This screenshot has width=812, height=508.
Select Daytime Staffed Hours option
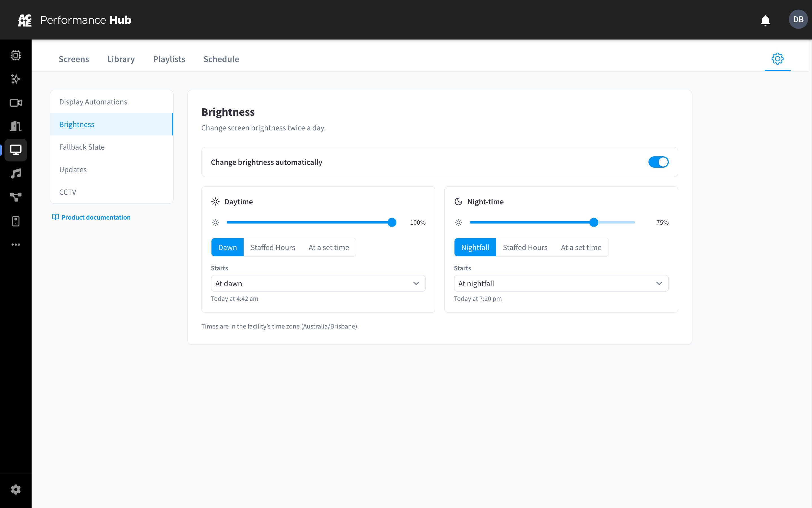[273, 247]
